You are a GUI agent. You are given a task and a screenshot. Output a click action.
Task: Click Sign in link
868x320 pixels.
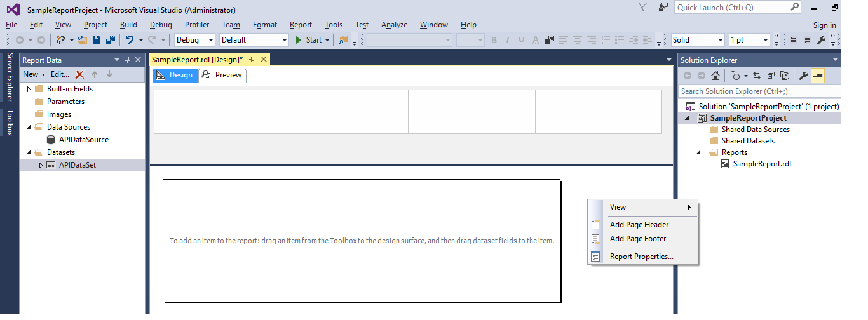click(x=824, y=25)
